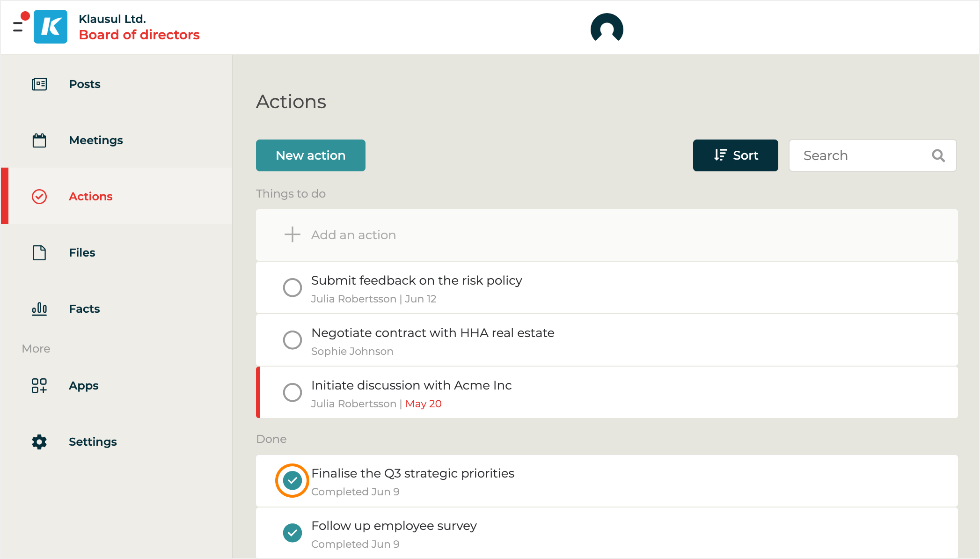The image size is (980, 559).
Task: Uncheck 'Follow up employee survey'
Action: 293,533
